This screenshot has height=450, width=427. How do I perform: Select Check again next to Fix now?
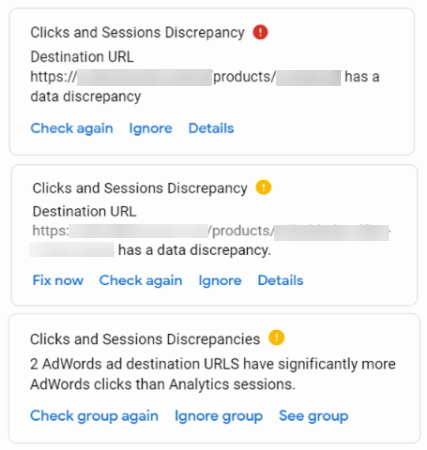point(141,280)
